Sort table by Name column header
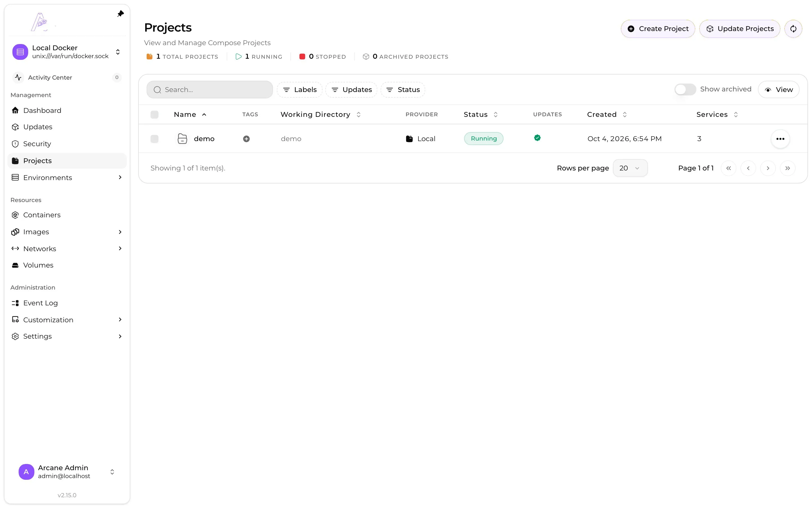812x508 pixels. click(x=190, y=115)
